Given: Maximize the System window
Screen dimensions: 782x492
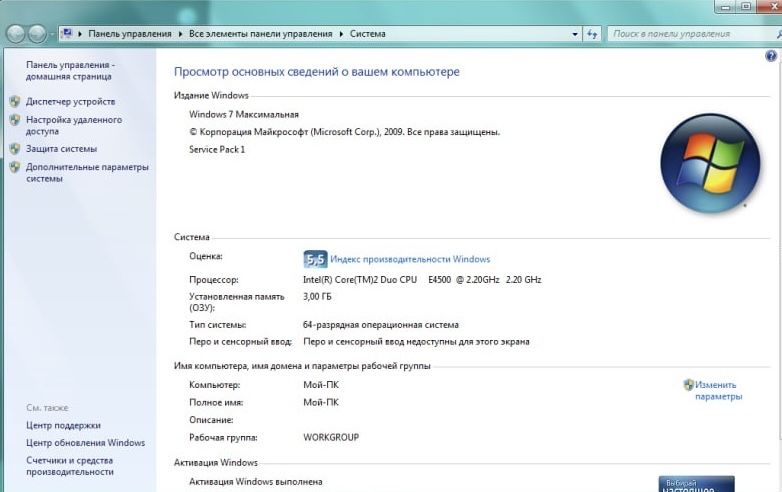Looking at the screenshot, I should coord(746,6).
